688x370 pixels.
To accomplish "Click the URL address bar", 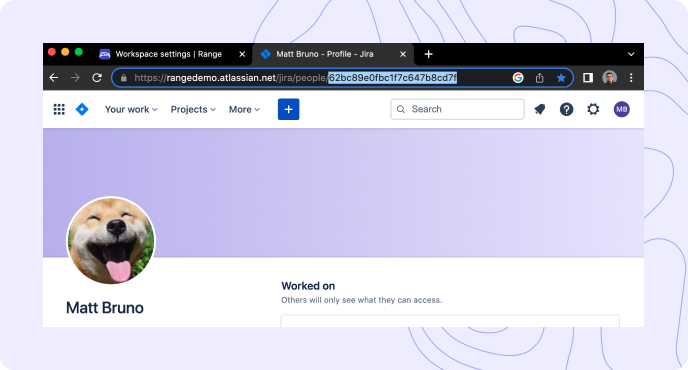I will pos(342,78).
